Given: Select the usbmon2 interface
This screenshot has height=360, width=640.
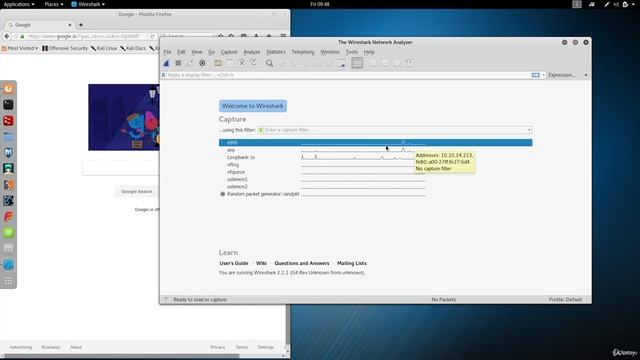Looking at the screenshot, I should (x=237, y=187).
